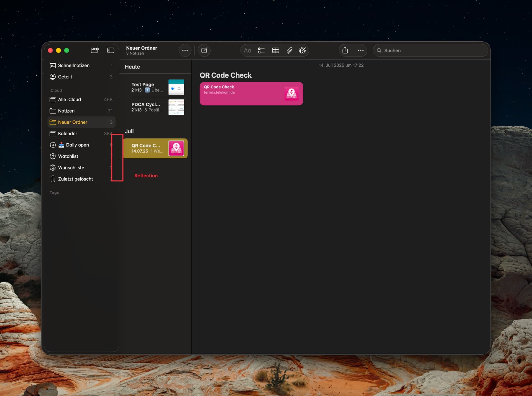The width and height of the screenshot is (532, 396).
Task: Toggle the sidebar visibility
Action: click(x=111, y=50)
